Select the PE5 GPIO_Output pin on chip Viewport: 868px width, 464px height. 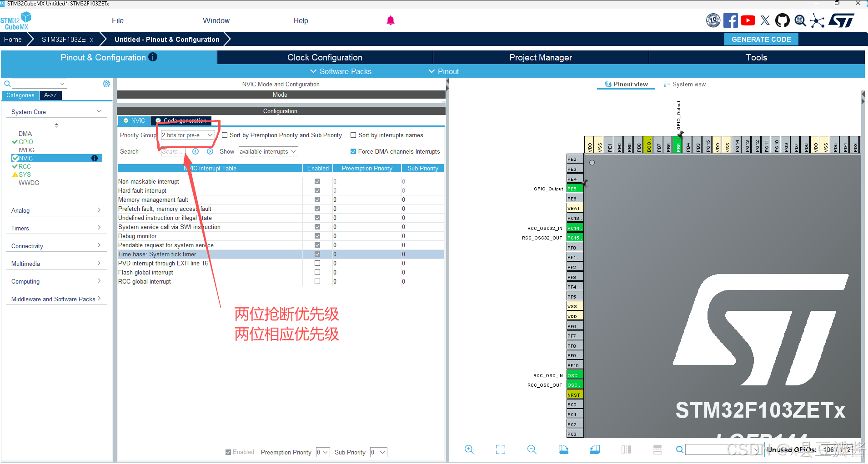pos(575,189)
